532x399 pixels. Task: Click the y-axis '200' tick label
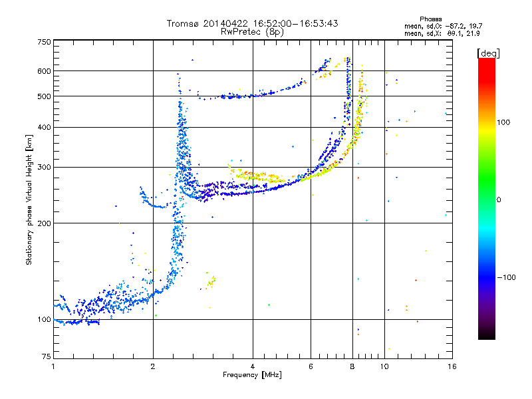click(x=44, y=223)
